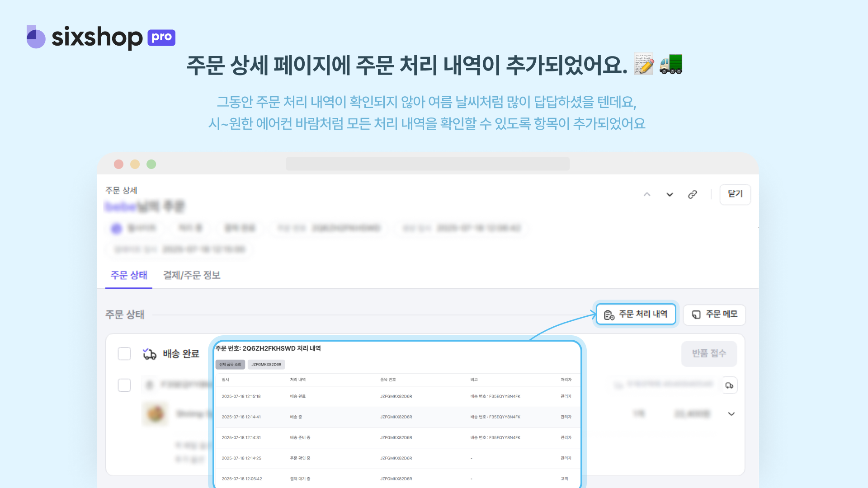Select the 전체 품목 조회 filter chip

[x=230, y=364]
